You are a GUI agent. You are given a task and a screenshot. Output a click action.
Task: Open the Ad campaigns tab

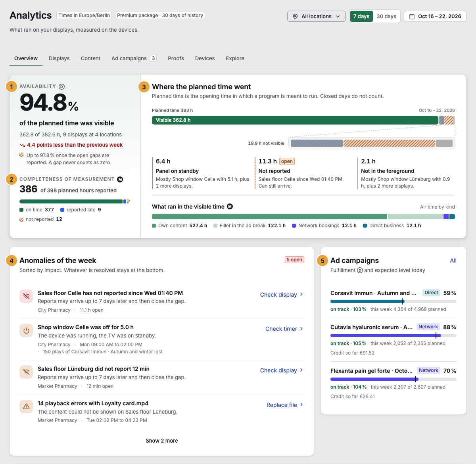134,58
